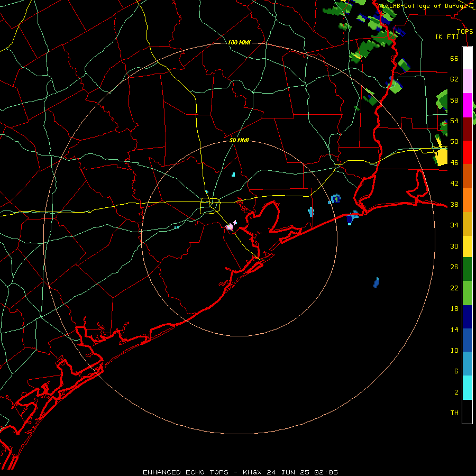Click the "TH" legend label
This screenshot has height=476, width=476.
click(454, 413)
